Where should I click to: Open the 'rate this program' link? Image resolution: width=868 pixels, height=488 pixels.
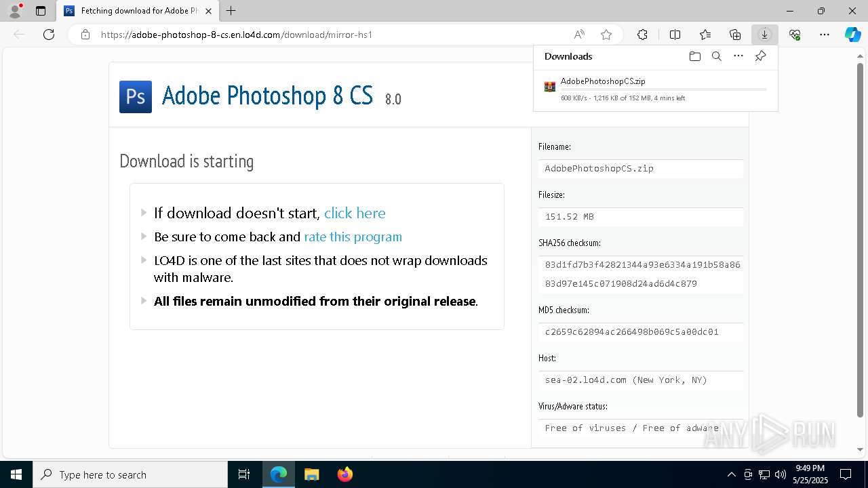(x=353, y=237)
